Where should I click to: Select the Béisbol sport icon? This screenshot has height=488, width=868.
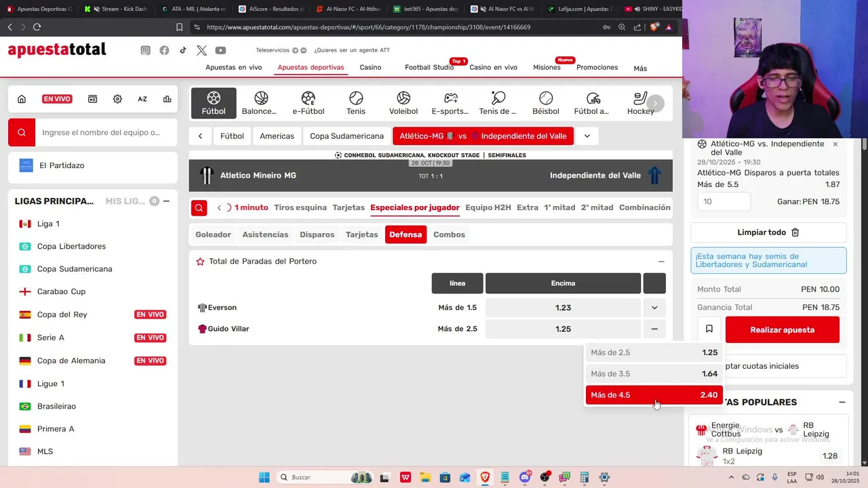pos(546,103)
